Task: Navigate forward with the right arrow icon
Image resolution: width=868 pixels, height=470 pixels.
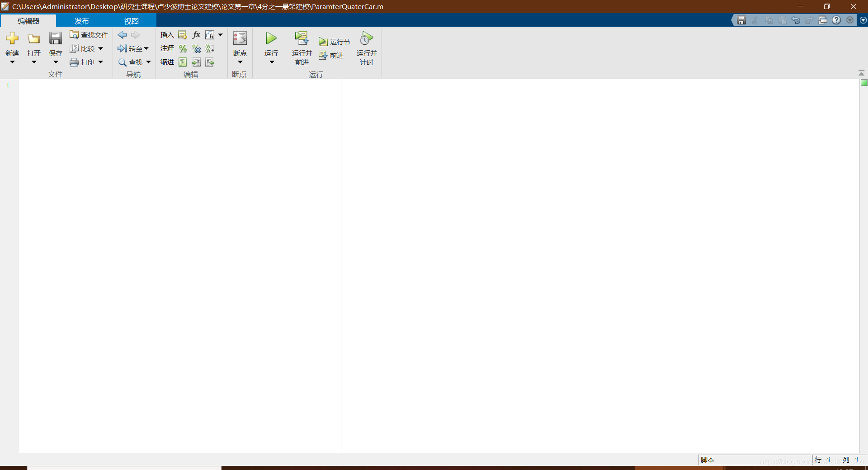Action: (x=136, y=35)
